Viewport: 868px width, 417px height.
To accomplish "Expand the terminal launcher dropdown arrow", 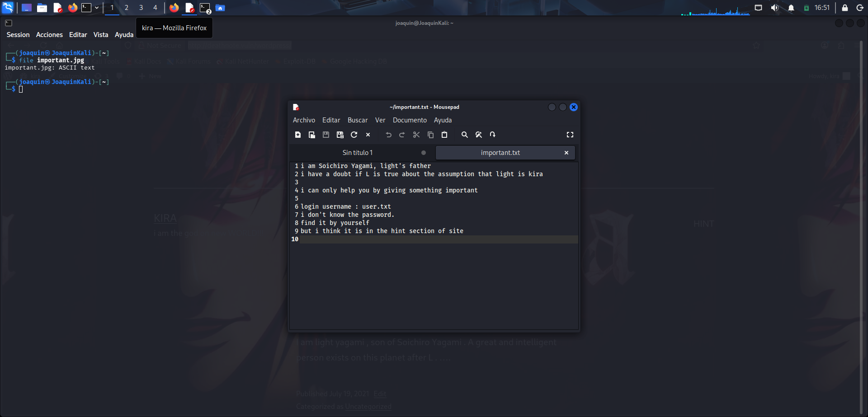I will click(x=97, y=8).
